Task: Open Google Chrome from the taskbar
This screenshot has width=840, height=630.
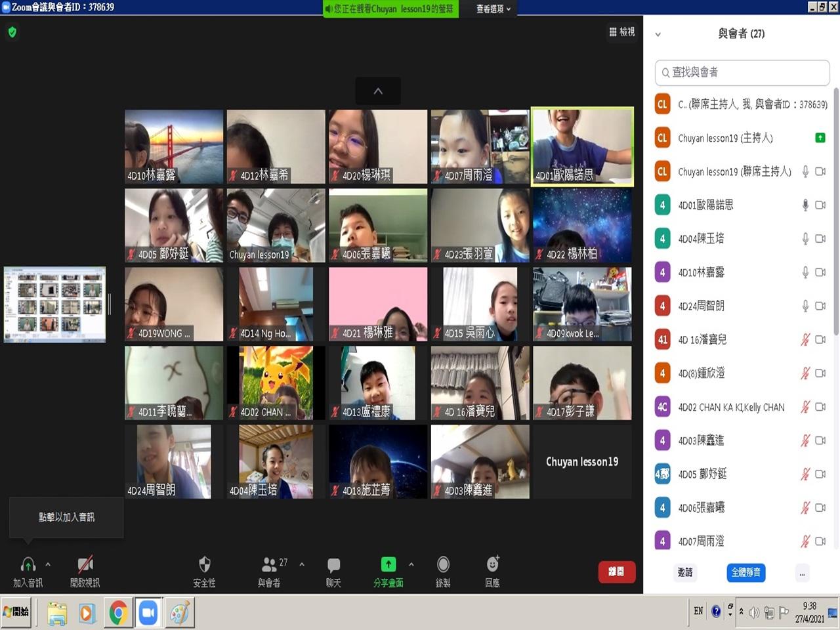Action: (118, 613)
